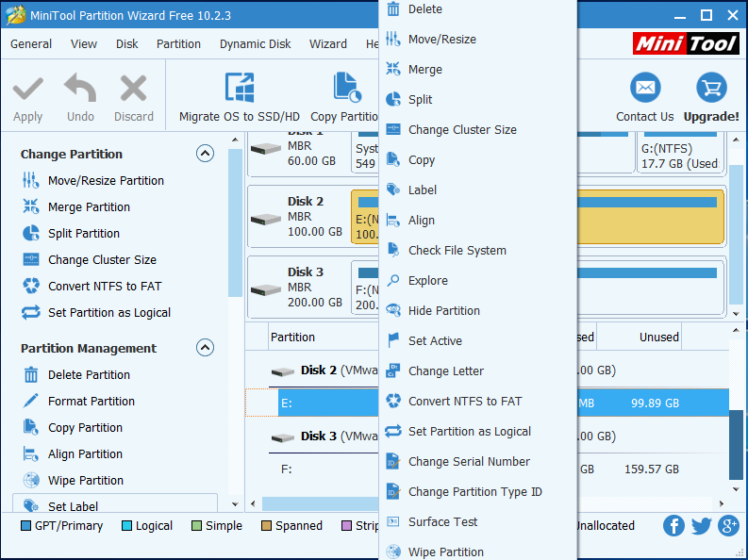The height and width of the screenshot is (560, 748).
Task: Choose Label in context menu
Action: tap(477, 189)
